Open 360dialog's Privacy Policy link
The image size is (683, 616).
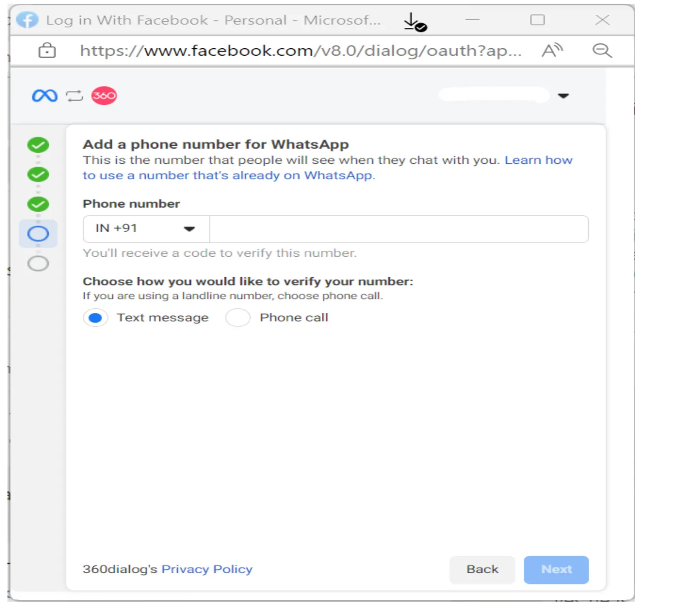coord(207,569)
